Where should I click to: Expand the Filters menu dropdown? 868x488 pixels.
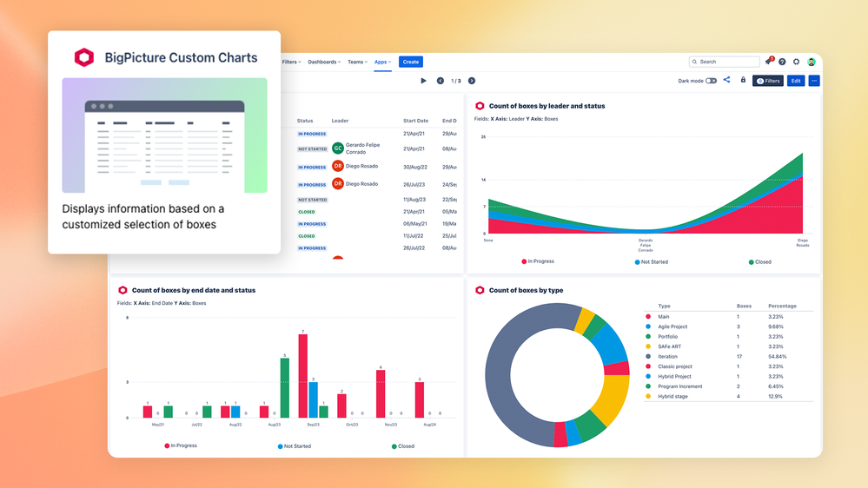coord(291,62)
